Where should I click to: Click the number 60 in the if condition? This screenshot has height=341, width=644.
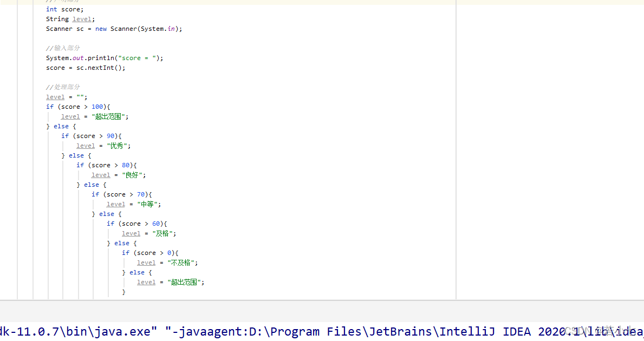(156, 224)
